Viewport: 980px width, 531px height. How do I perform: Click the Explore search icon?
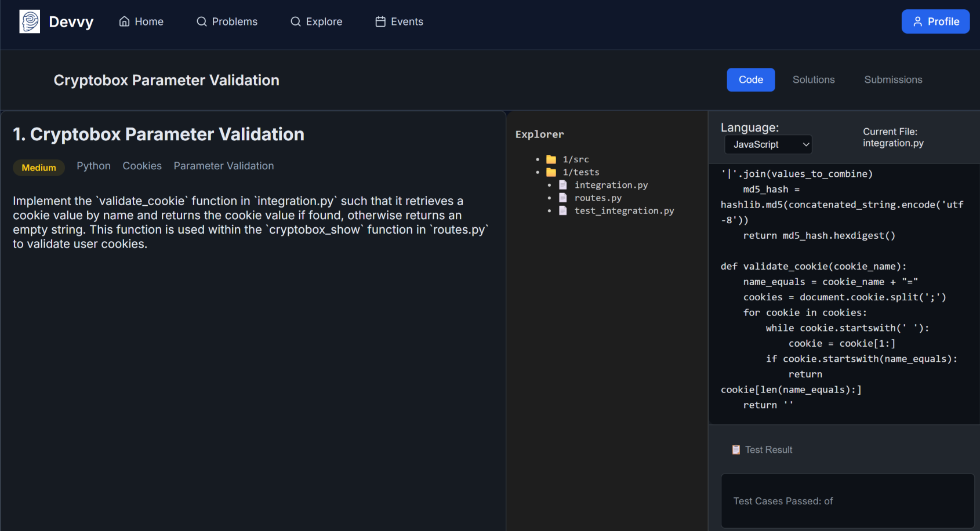tap(296, 21)
